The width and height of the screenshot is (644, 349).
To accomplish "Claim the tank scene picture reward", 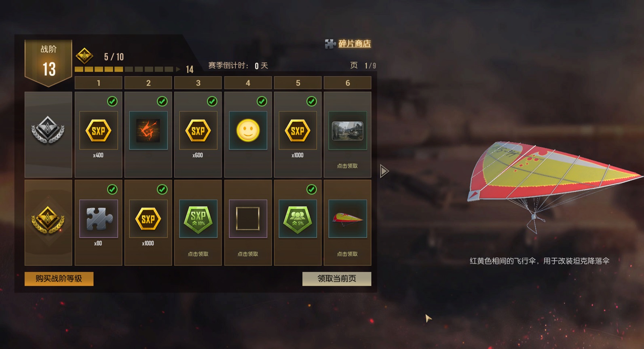I will [x=347, y=131].
